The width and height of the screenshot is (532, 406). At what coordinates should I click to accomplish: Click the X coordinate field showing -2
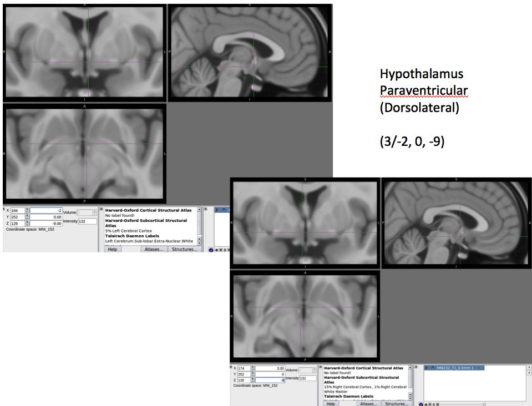[45, 210]
